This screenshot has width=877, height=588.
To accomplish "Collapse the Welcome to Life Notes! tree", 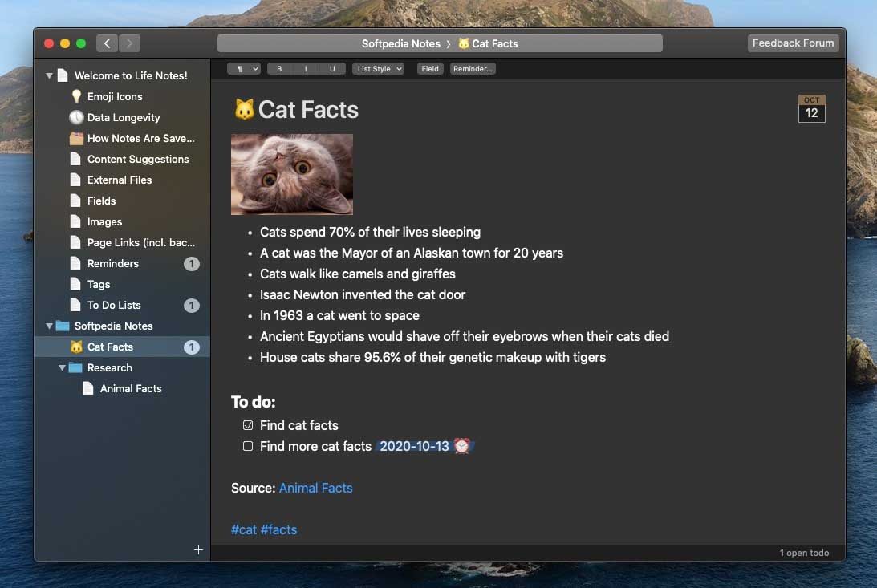I will [x=49, y=75].
